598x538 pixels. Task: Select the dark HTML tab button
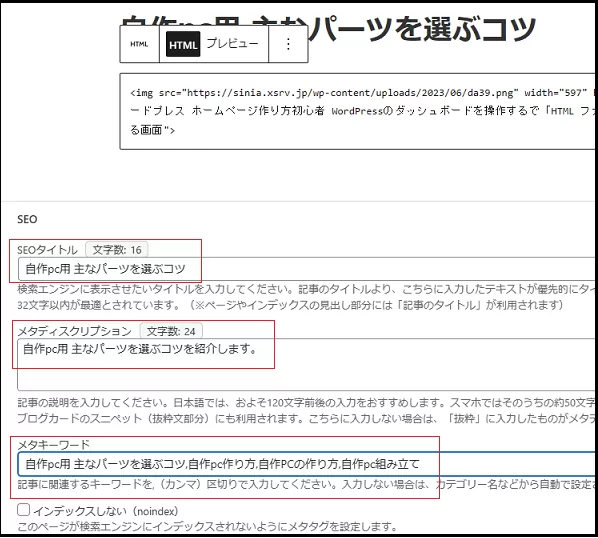(183, 45)
